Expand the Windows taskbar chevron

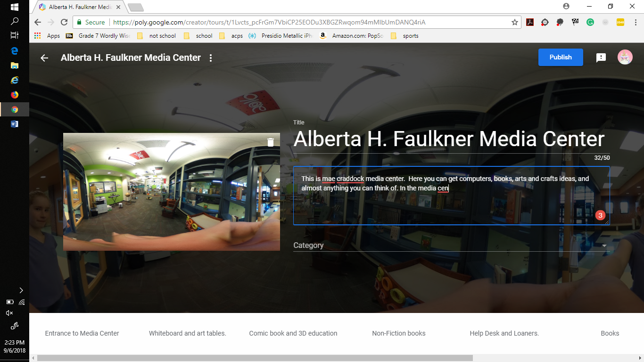pos(21,290)
